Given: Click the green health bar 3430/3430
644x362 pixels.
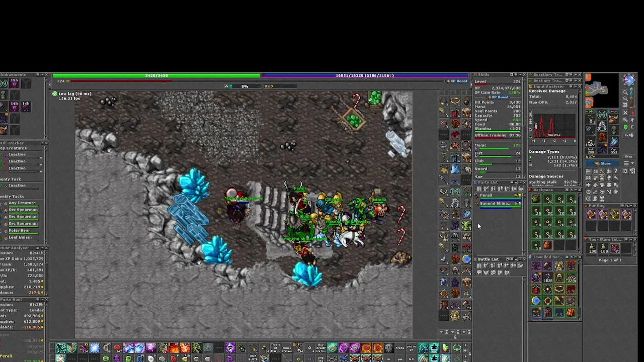Looking at the screenshot, I should coord(156,75).
